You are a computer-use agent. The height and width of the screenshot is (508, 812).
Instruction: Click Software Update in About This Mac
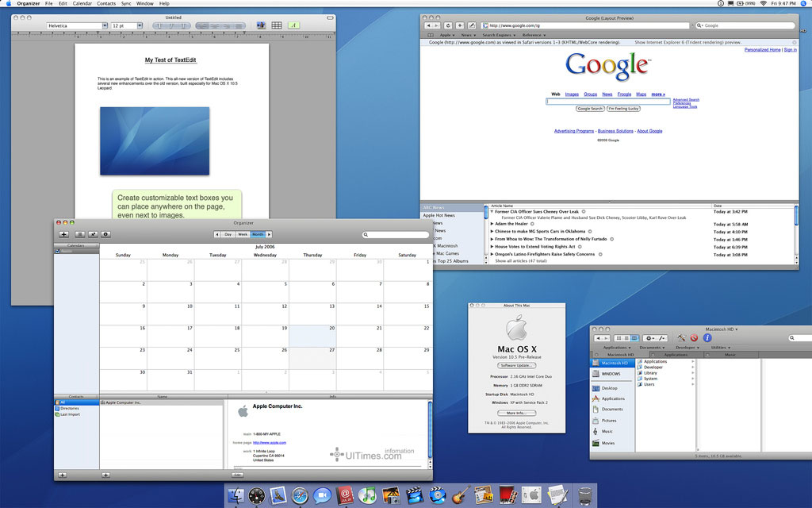tap(516, 365)
